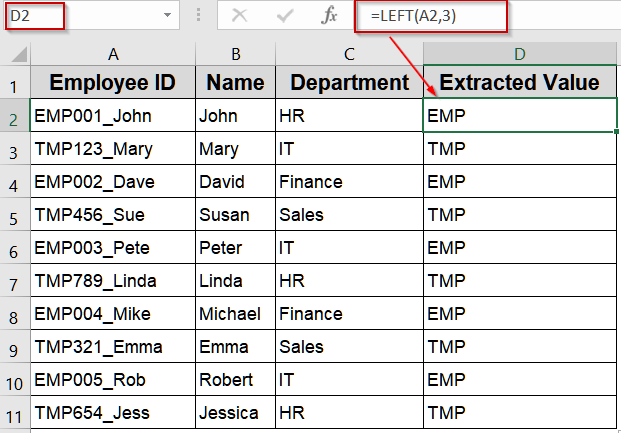Select row 7 header

15,280
